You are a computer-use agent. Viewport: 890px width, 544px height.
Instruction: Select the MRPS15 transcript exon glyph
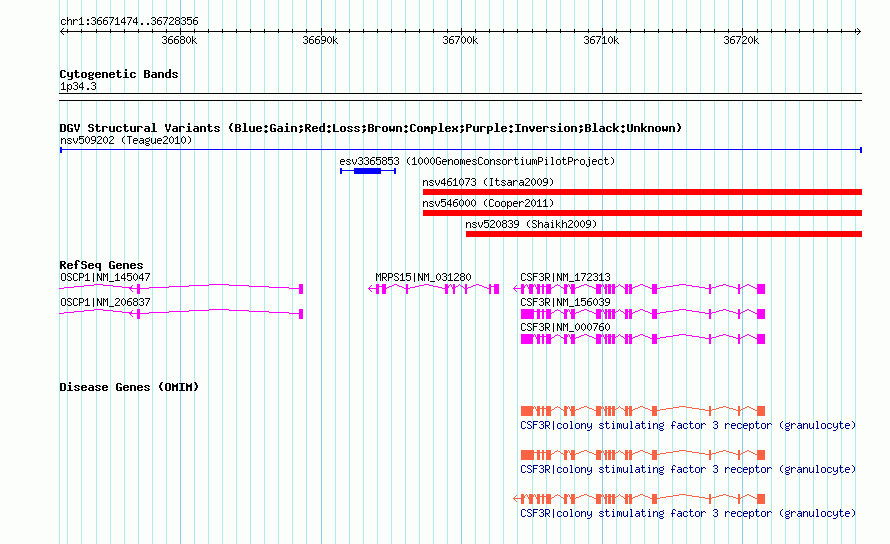coord(434,289)
